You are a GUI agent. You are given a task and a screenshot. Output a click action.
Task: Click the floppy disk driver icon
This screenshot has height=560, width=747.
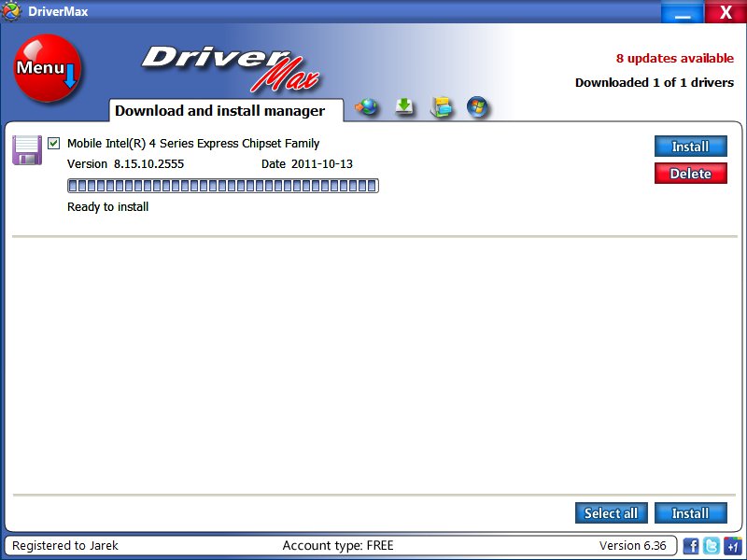27,150
